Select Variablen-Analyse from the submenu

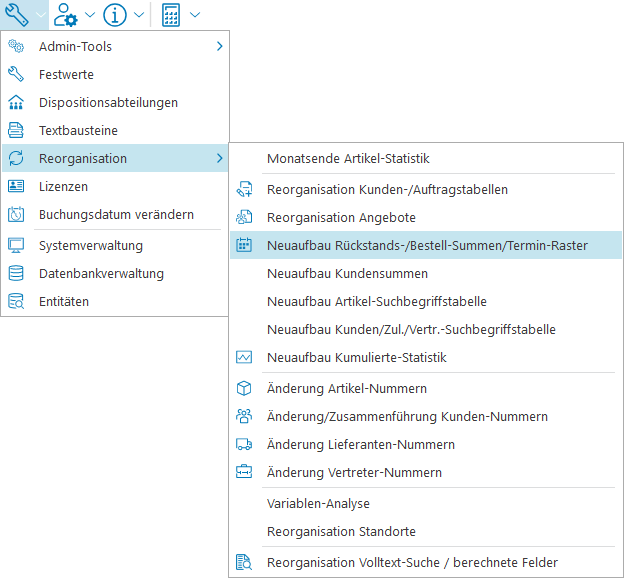coord(318,503)
